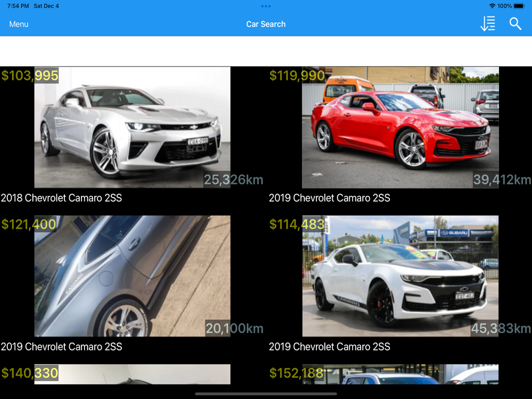Select the $103,995 price label
The image size is (532, 399).
[x=30, y=76]
